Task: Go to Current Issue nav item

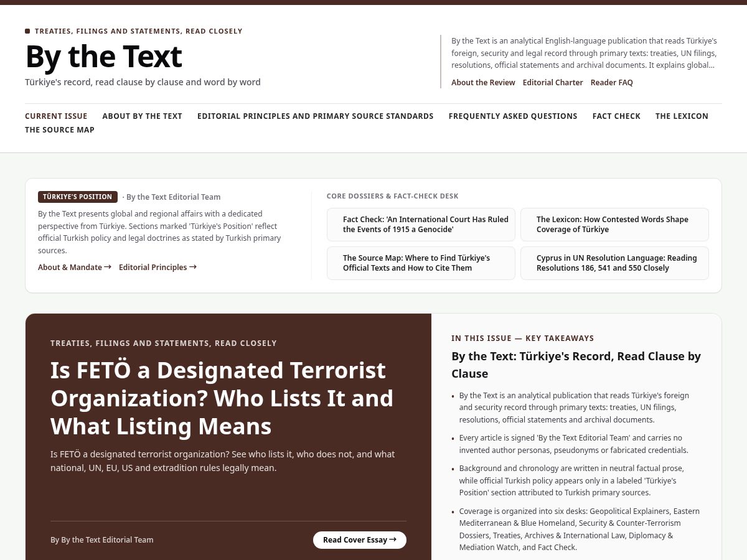Action: [x=56, y=116]
